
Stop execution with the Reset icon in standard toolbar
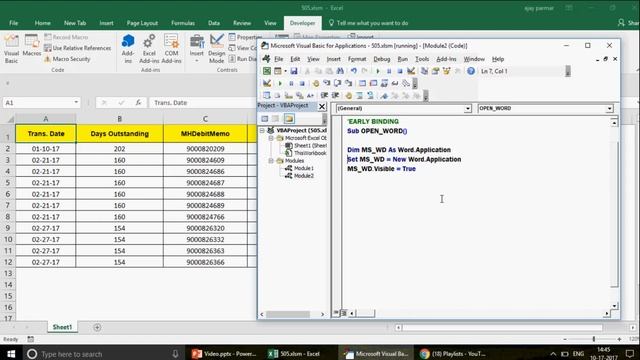[400, 71]
